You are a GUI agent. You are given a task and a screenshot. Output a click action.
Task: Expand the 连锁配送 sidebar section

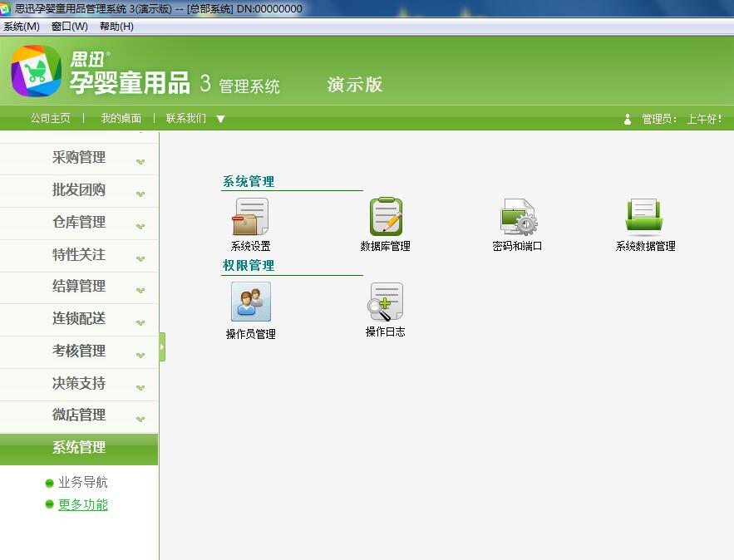79,318
